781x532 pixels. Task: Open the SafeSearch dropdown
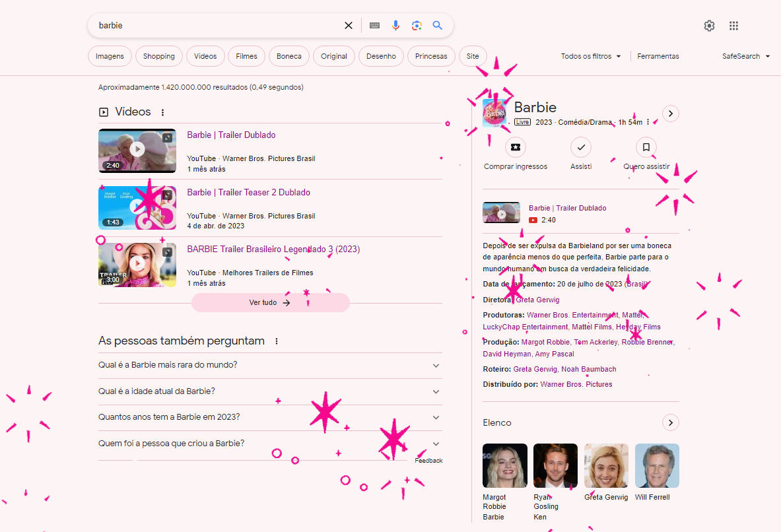[x=746, y=56]
